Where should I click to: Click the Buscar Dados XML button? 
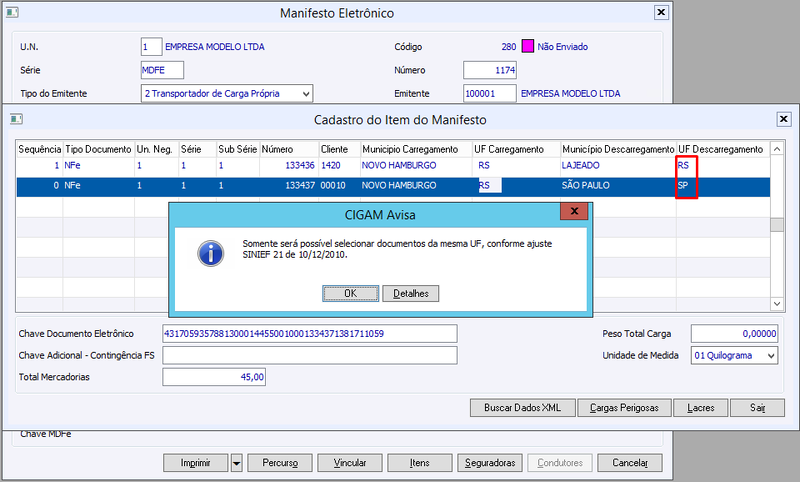coord(522,408)
